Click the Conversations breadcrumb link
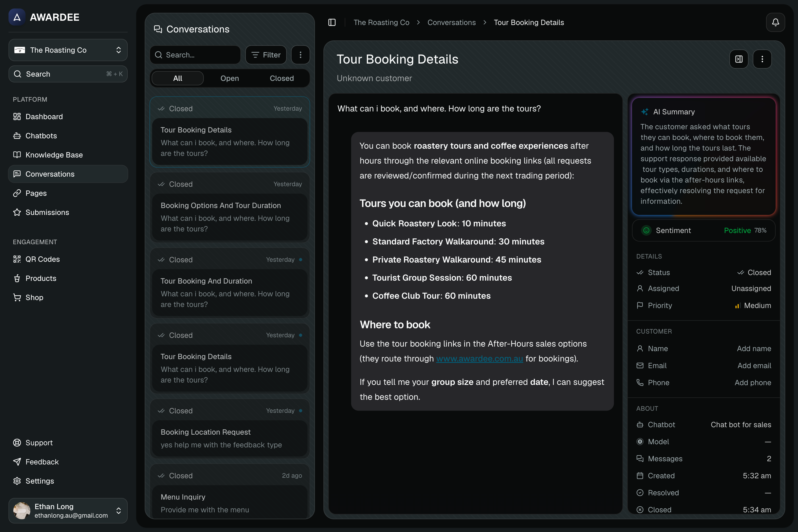Viewport: 798px width, 532px height. tap(451, 22)
